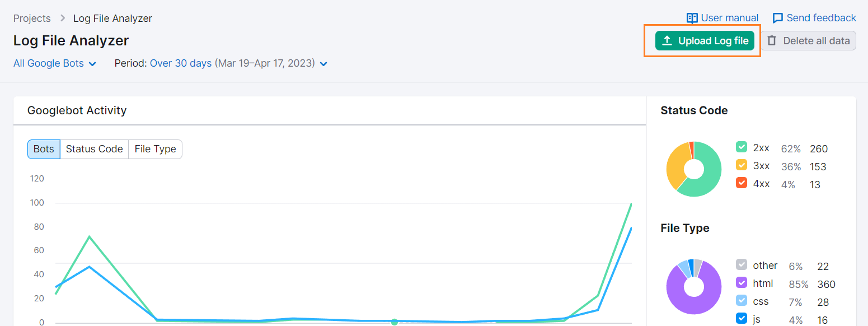Uncheck the 2xx status code checkbox

pyautogui.click(x=742, y=147)
